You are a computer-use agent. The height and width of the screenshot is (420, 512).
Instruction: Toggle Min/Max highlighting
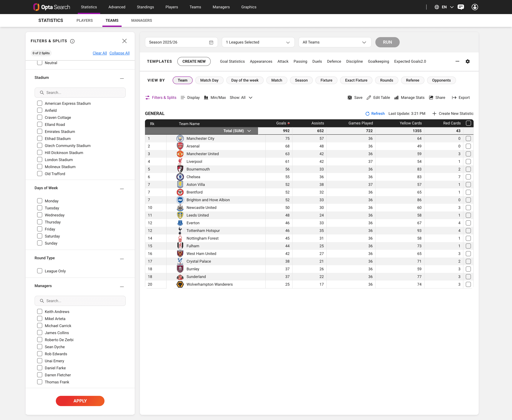pyautogui.click(x=215, y=98)
